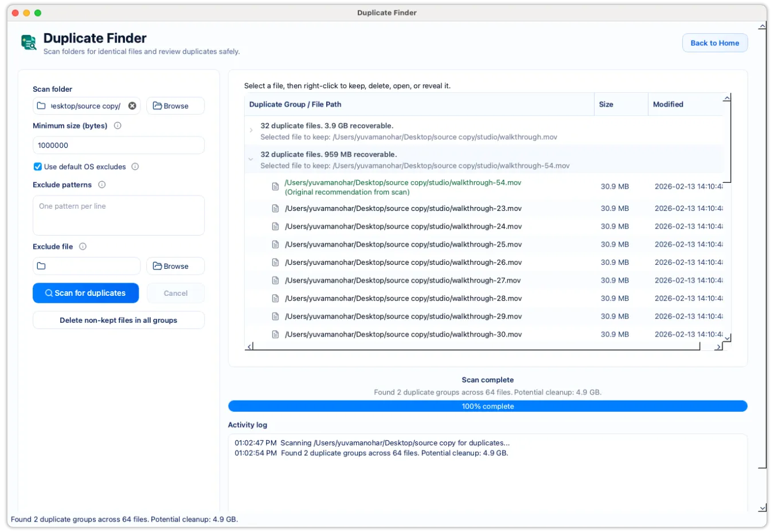Show info for Use default OS excludes
The image size is (774, 532).
pyautogui.click(x=135, y=167)
